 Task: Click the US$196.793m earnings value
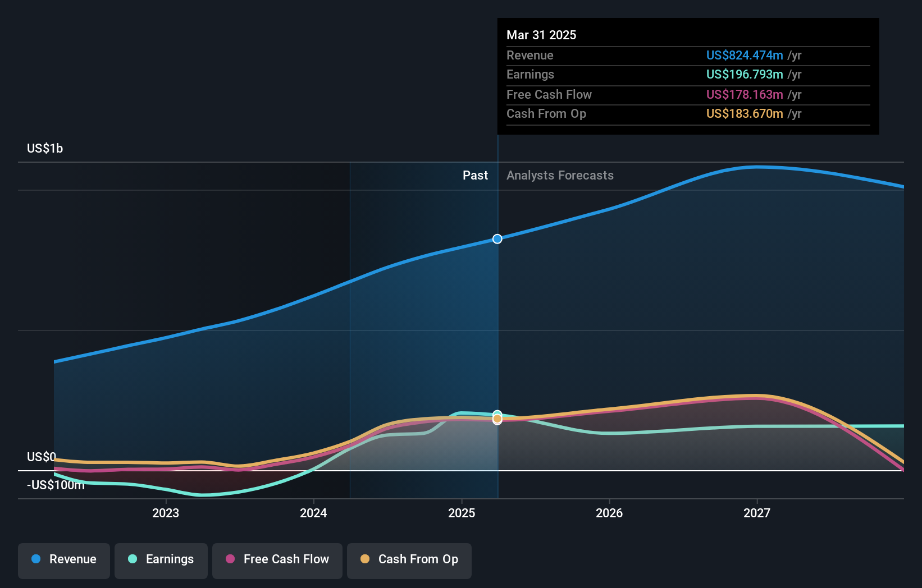(x=745, y=74)
